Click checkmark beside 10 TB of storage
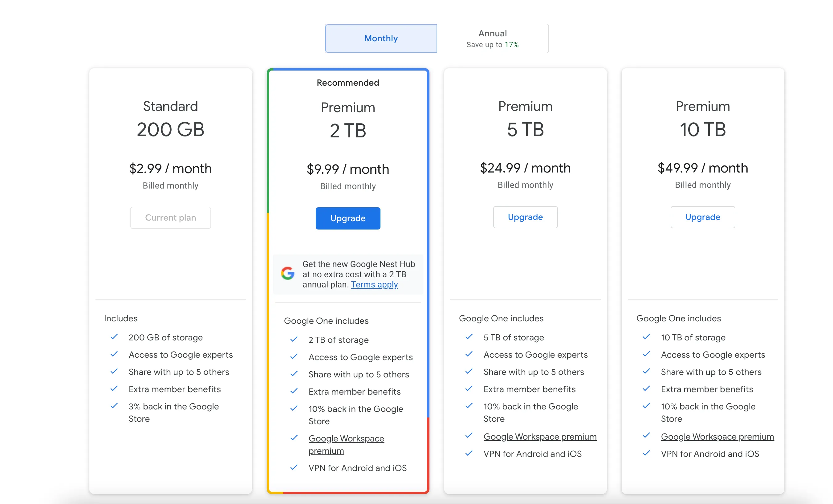This screenshot has height=504, width=833. tap(646, 337)
